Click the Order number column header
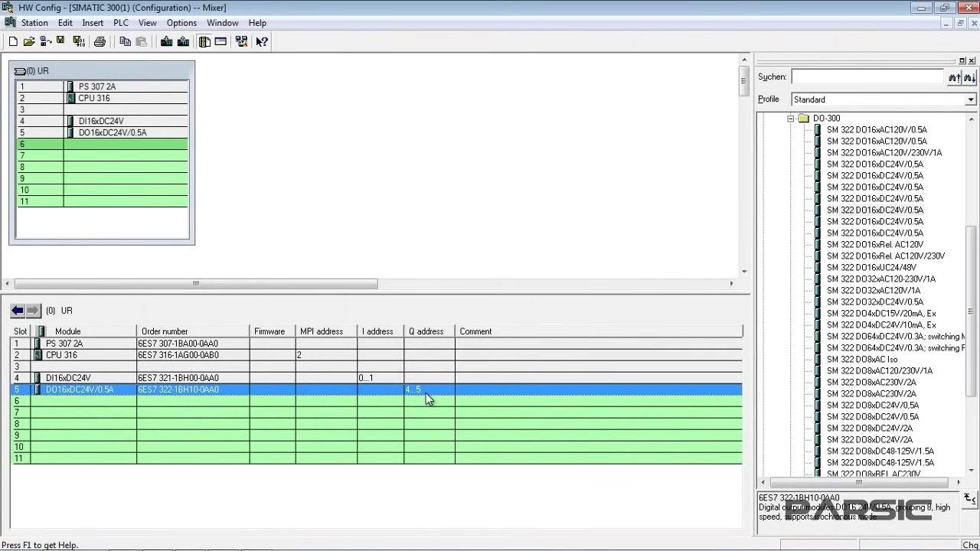This screenshot has width=980, height=551. [x=193, y=331]
